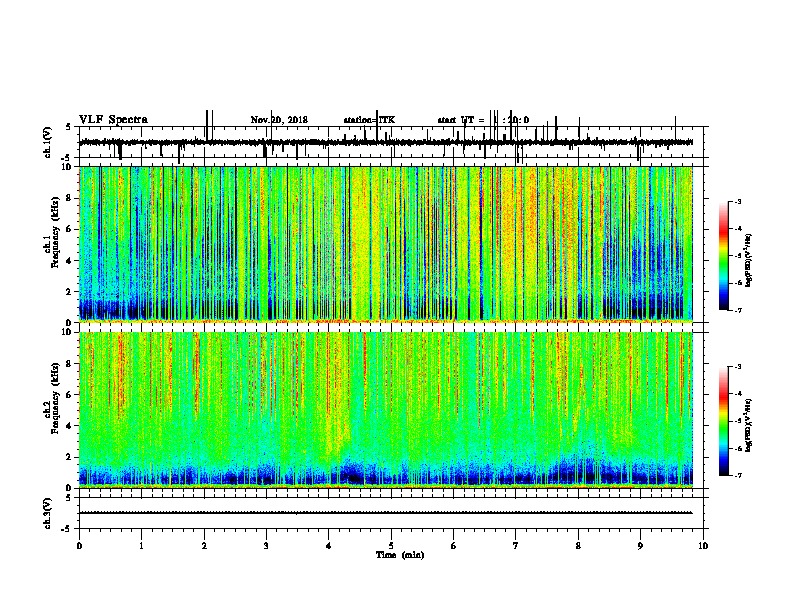
Task: Click the ch.1 frequency spectrogram panel
Action: pyautogui.click(x=385, y=244)
